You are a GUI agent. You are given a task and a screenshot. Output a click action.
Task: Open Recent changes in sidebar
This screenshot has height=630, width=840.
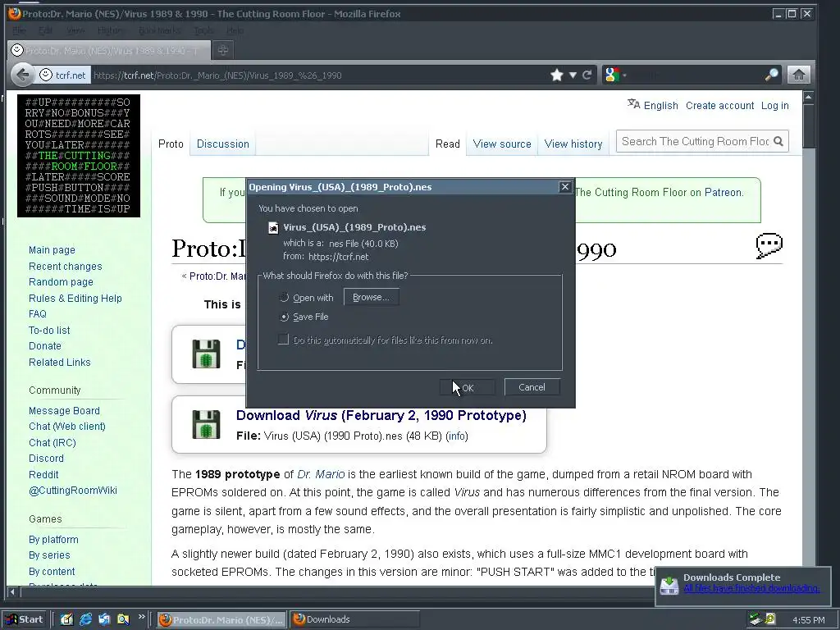(66, 267)
